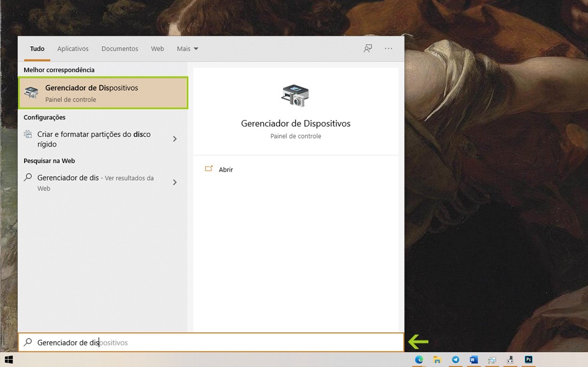The width and height of the screenshot is (588, 367).
Task: Open Microsoft Edge from the taskbar
Action: pyautogui.click(x=419, y=360)
